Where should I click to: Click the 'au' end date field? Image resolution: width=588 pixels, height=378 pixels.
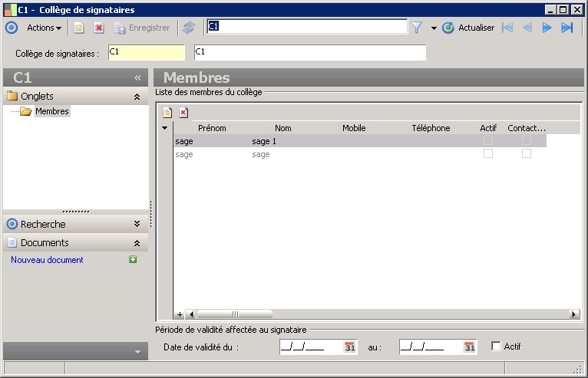click(x=431, y=347)
